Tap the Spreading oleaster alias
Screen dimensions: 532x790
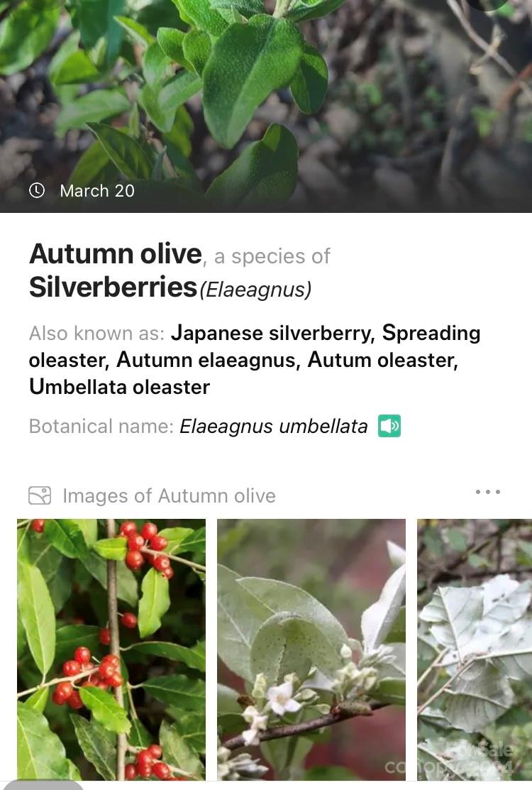coord(255,346)
